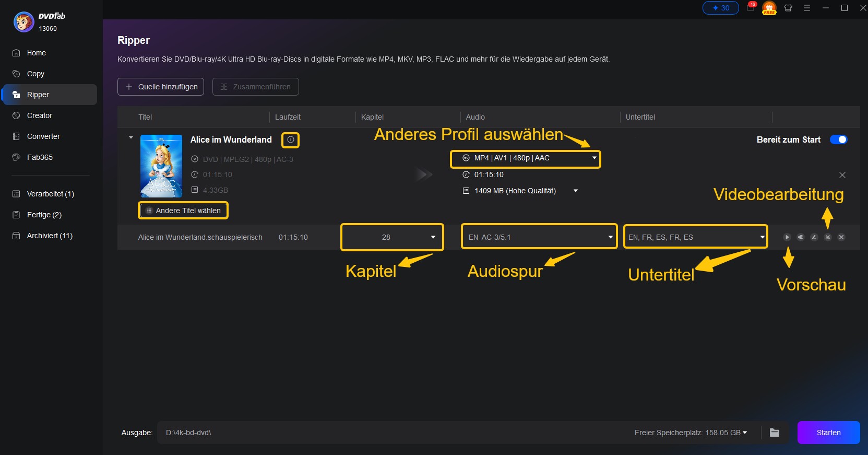Click the Alice im Wunderland title heading
Screen dimensions: 868x455
point(231,139)
